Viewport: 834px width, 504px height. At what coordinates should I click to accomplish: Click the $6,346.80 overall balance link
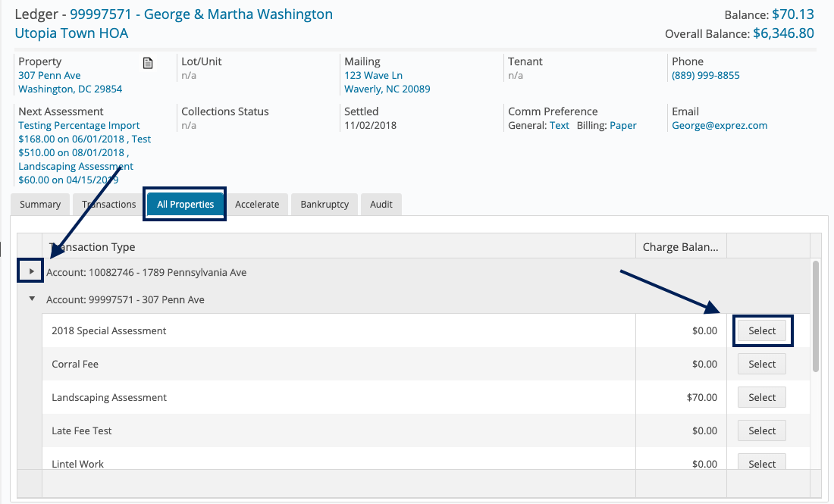click(x=783, y=33)
